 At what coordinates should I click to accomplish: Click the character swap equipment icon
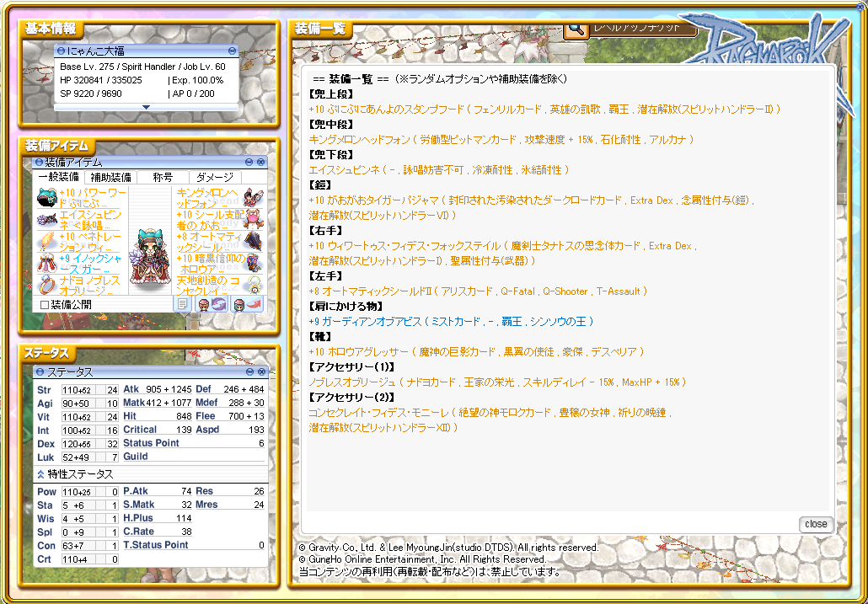pyautogui.click(x=211, y=304)
